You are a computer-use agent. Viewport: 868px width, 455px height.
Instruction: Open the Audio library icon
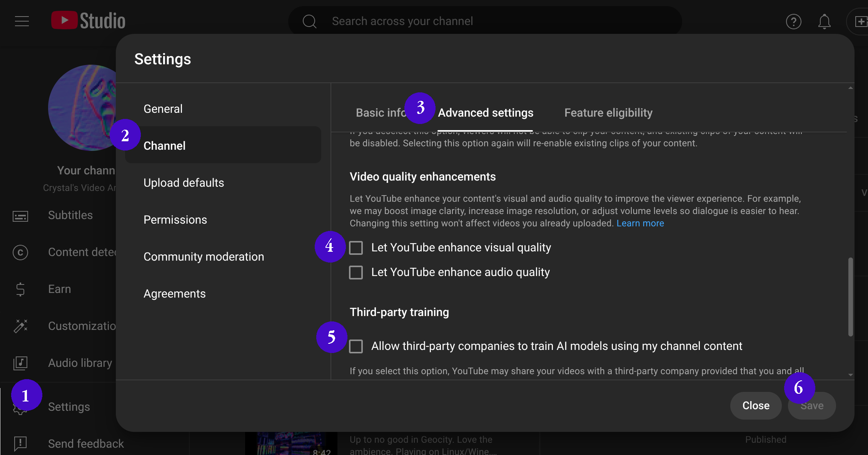coord(20,363)
